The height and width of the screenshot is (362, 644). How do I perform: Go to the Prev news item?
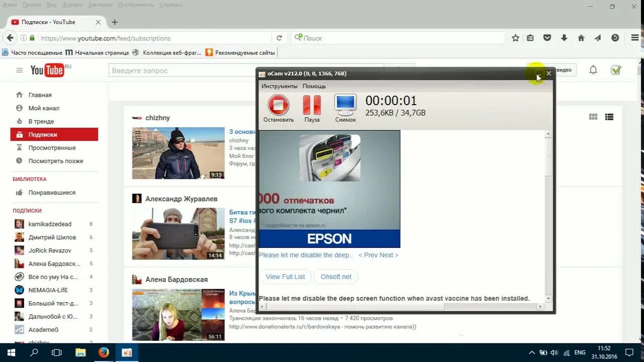pyautogui.click(x=368, y=255)
